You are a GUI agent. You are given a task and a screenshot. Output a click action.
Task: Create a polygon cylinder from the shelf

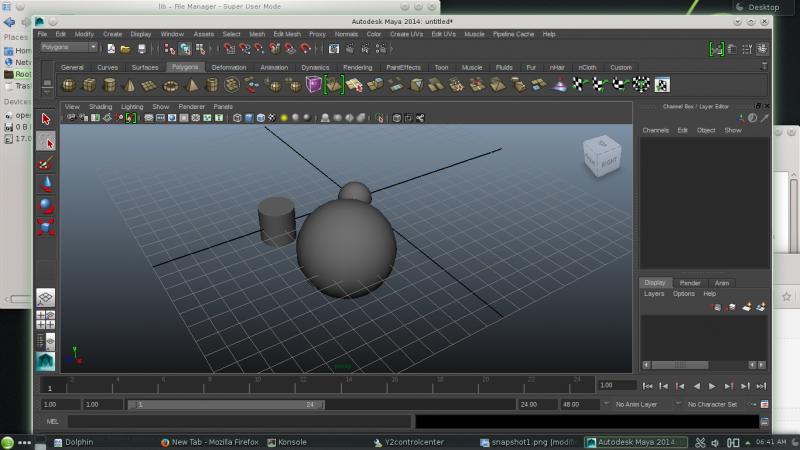pos(109,85)
